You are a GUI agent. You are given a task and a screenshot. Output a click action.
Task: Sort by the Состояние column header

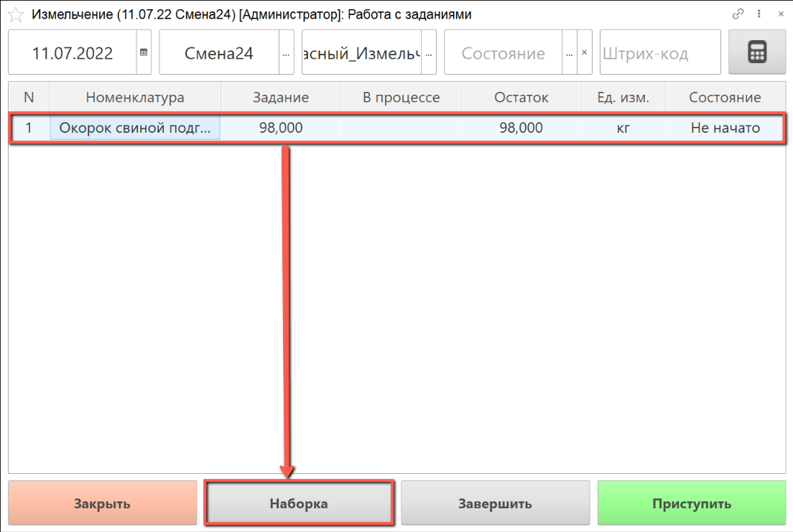(x=725, y=97)
